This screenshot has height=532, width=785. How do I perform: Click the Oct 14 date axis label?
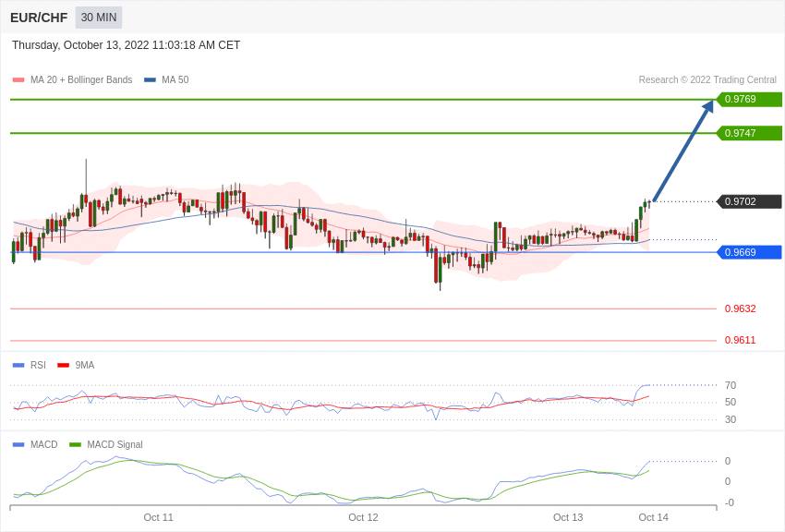(x=653, y=517)
